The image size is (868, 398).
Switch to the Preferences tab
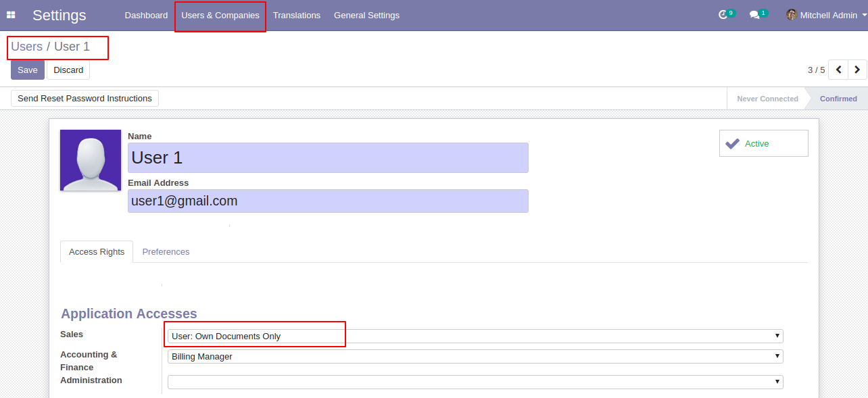pos(166,251)
